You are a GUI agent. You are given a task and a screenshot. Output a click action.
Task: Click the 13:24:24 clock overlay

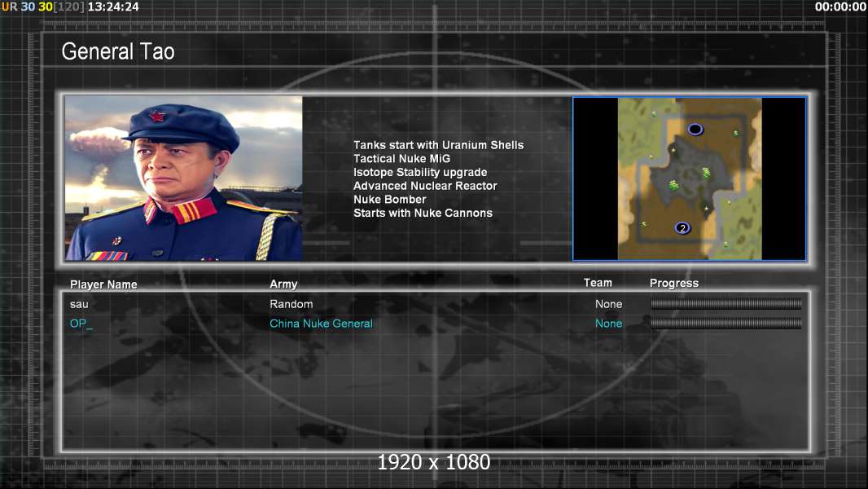pos(113,7)
